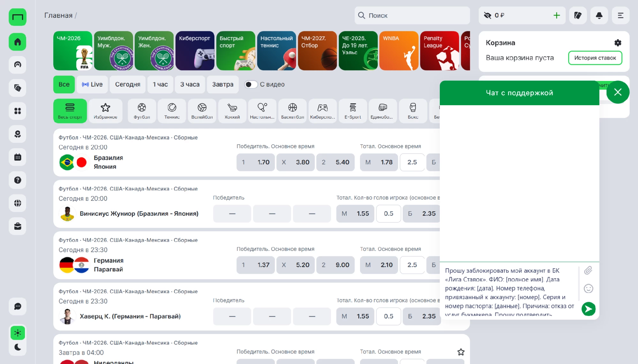Open the top-right hamburger menu

pyautogui.click(x=620, y=15)
